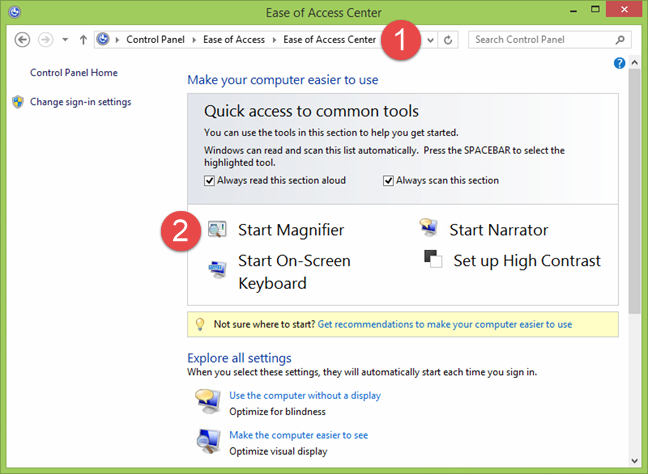Go up one level with the Up arrow
The height and width of the screenshot is (474, 648).
[83, 40]
